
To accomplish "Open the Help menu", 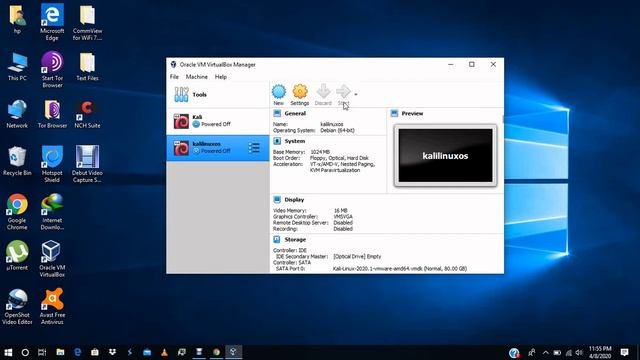I will pos(221,77).
